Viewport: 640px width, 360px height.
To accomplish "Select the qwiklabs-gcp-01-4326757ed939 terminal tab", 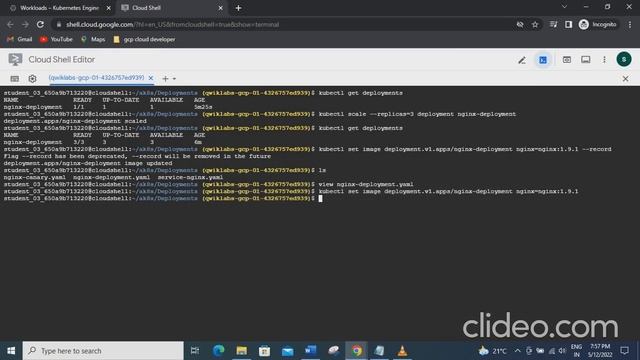I will pyautogui.click(x=96, y=78).
